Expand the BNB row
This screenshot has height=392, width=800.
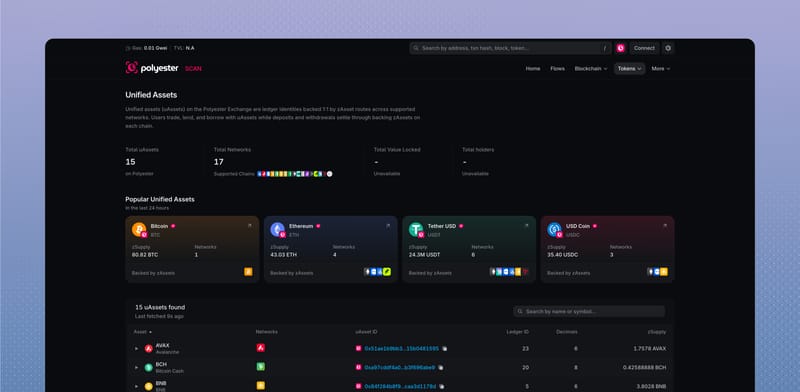coord(136,386)
